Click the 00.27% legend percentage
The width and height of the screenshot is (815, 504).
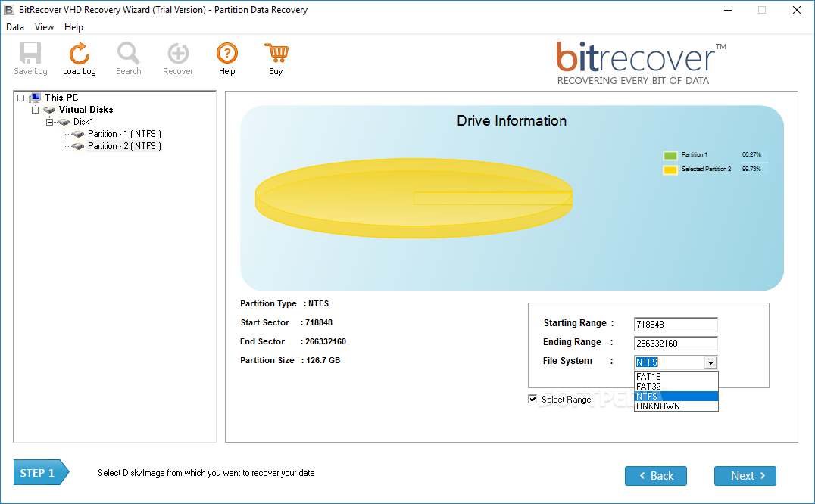point(751,154)
